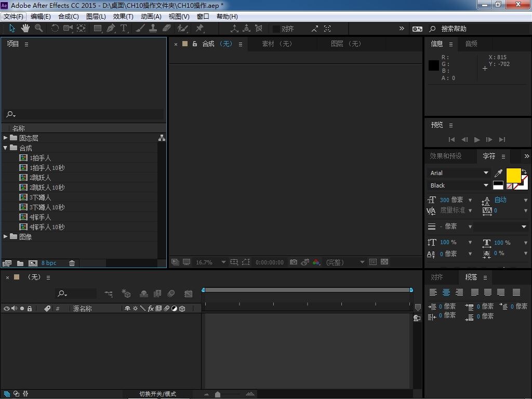Jump to last frame in preview
Image resolution: width=532 pixels, height=399 pixels.
(502, 140)
